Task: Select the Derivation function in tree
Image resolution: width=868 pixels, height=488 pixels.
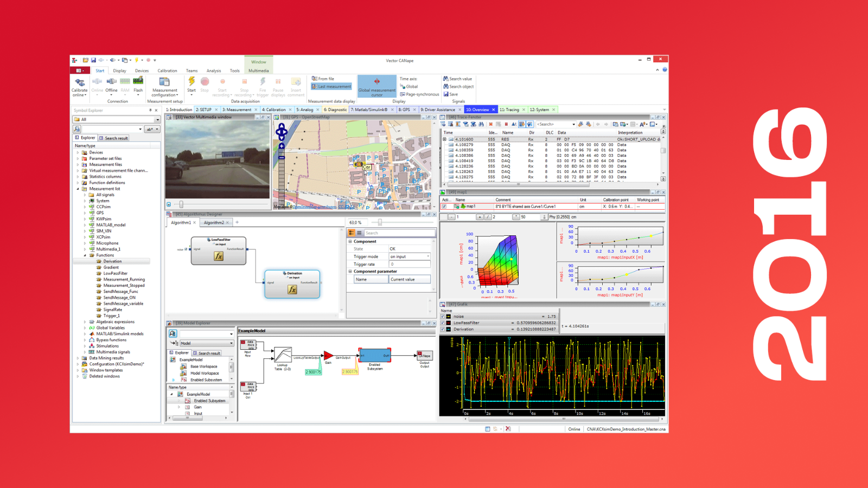Action: 112,261
